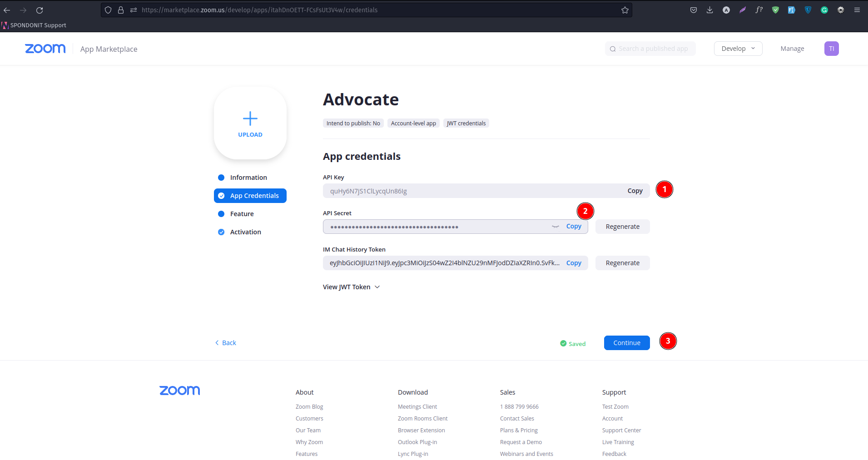This screenshot has width=868, height=460.
Task: Open the Plans & Pricing link
Action: (519, 430)
